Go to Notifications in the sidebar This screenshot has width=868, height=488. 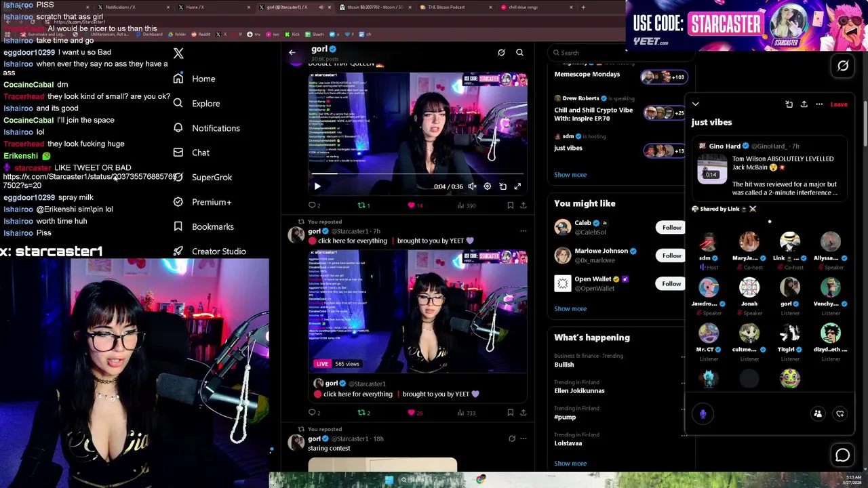click(206, 128)
